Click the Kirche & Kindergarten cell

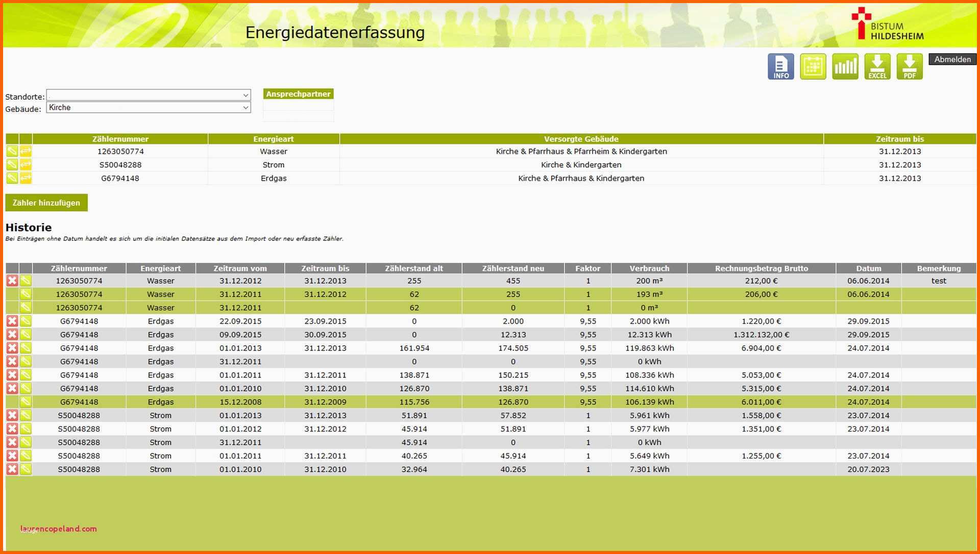pyautogui.click(x=581, y=165)
